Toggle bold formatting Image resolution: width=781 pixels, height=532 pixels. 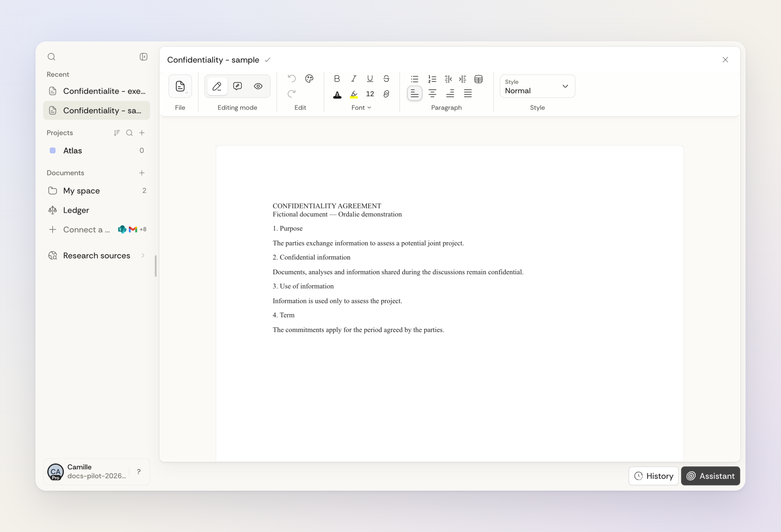point(337,79)
